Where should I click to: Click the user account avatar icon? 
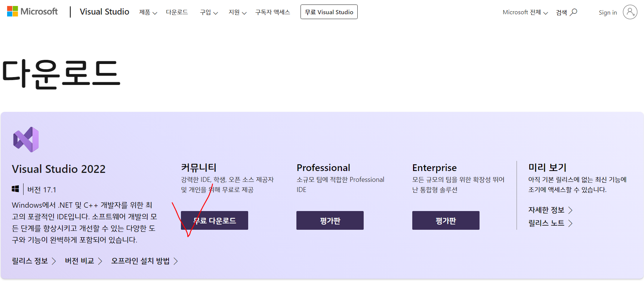(x=630, y=12)
